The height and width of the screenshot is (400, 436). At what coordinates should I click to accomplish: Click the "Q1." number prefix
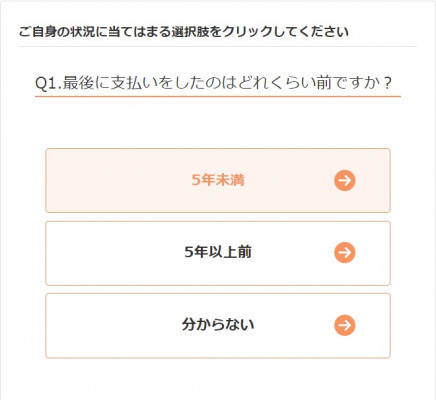tap(48, 83)
